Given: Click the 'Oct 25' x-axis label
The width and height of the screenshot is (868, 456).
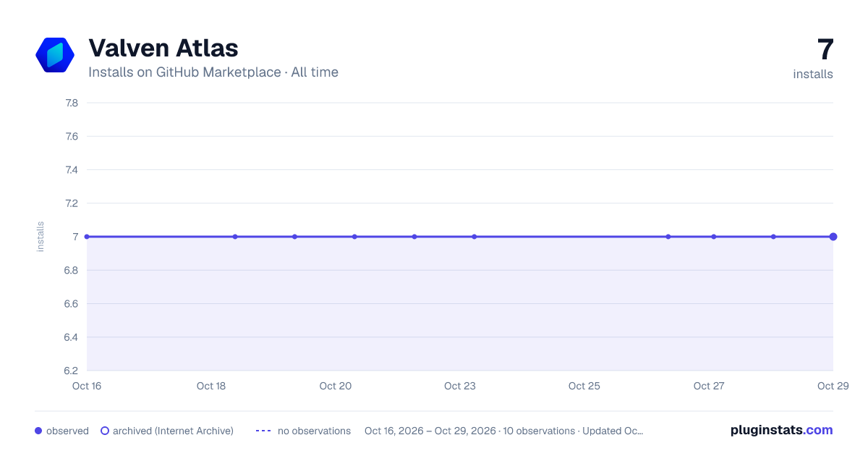Looking at the screenshot, I should click(584, 386).
